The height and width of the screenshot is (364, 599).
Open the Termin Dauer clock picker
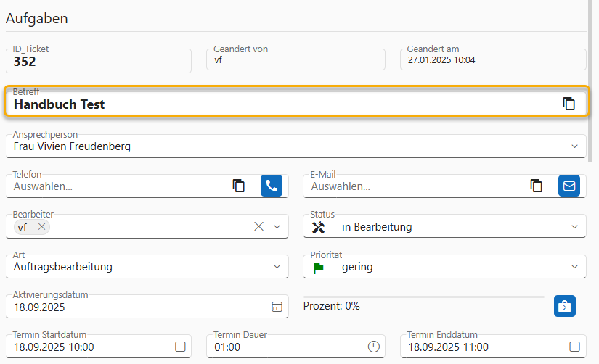(374, 347)
